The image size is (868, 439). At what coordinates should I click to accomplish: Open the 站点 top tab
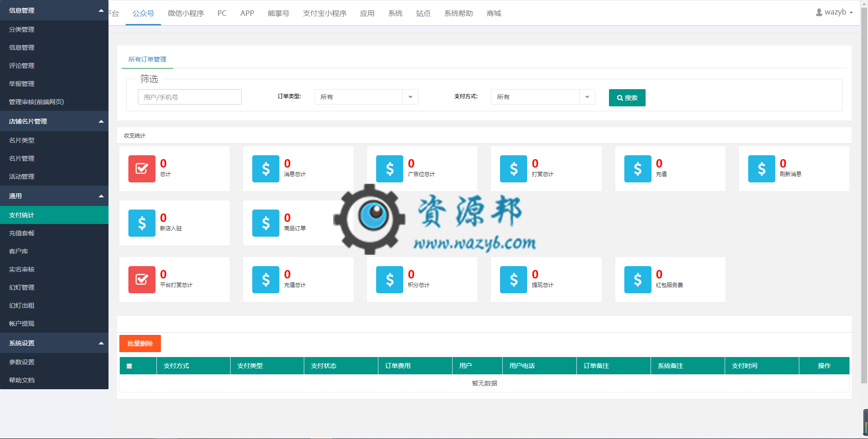click(x=423, y=13)
